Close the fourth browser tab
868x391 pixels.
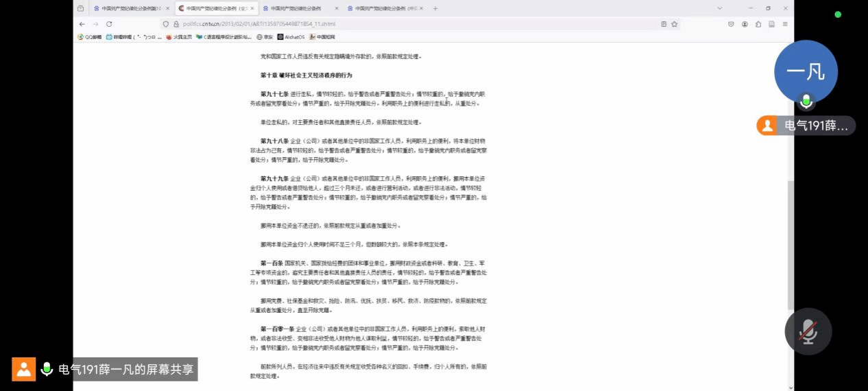click(x=421, y=8)
